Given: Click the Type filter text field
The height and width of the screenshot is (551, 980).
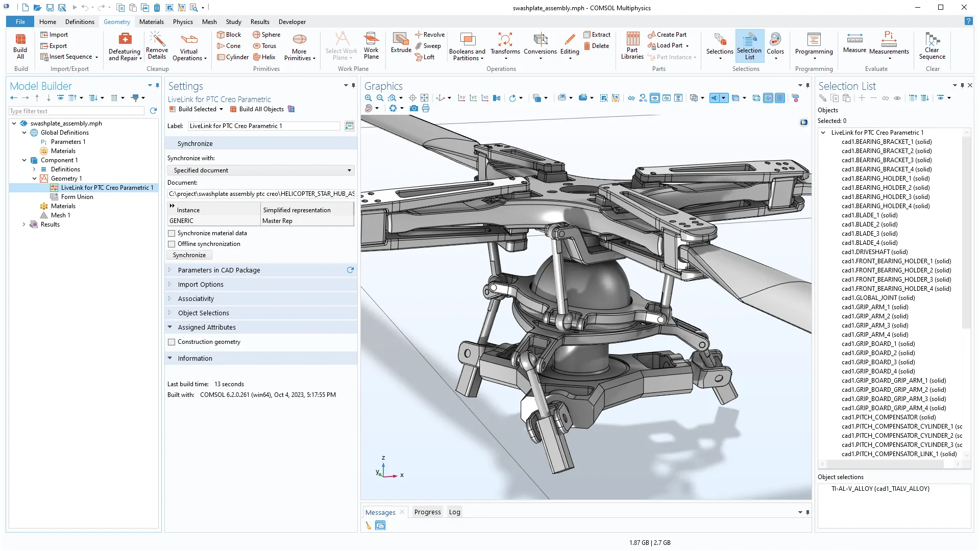Looking at the screenshot, I should point(77,111).
